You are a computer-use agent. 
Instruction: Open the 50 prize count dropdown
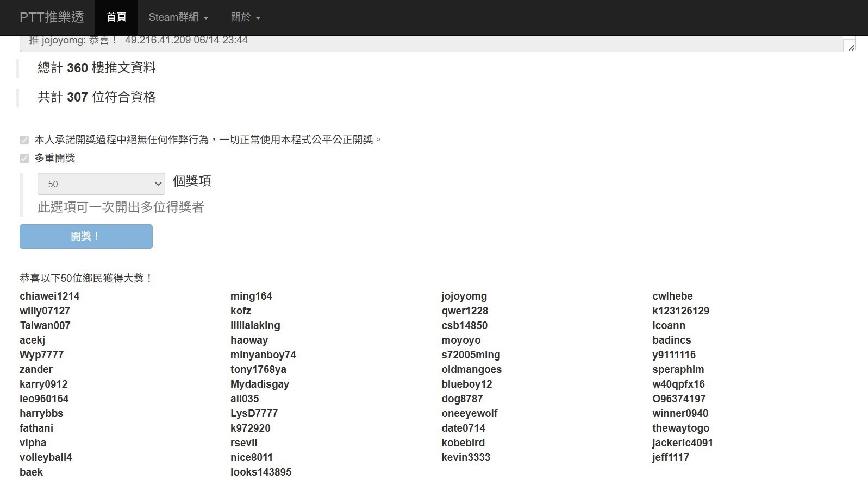[101, 184]
